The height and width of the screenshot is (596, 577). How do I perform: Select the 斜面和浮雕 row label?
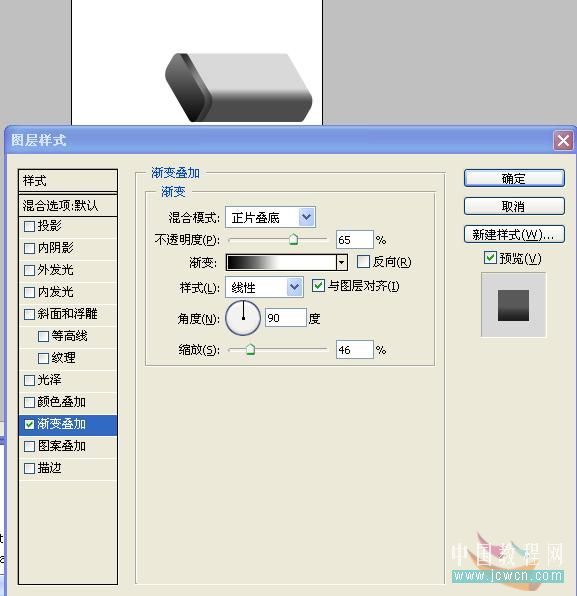67,314
